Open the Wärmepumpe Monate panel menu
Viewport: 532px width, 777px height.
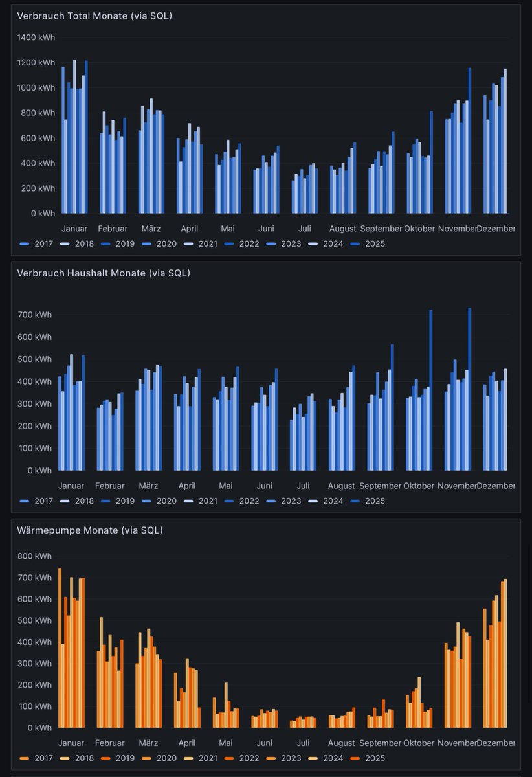pos(510,530)
